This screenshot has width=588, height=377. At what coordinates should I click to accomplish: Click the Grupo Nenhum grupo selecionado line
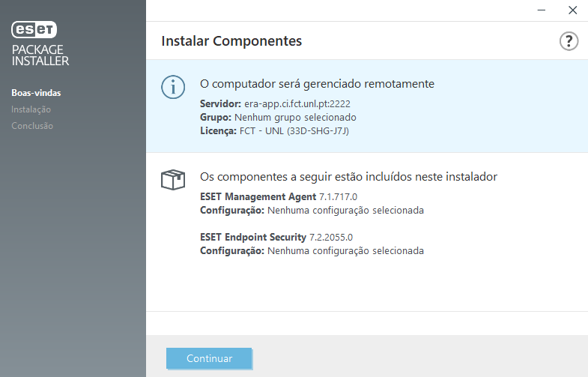(278, 118)
